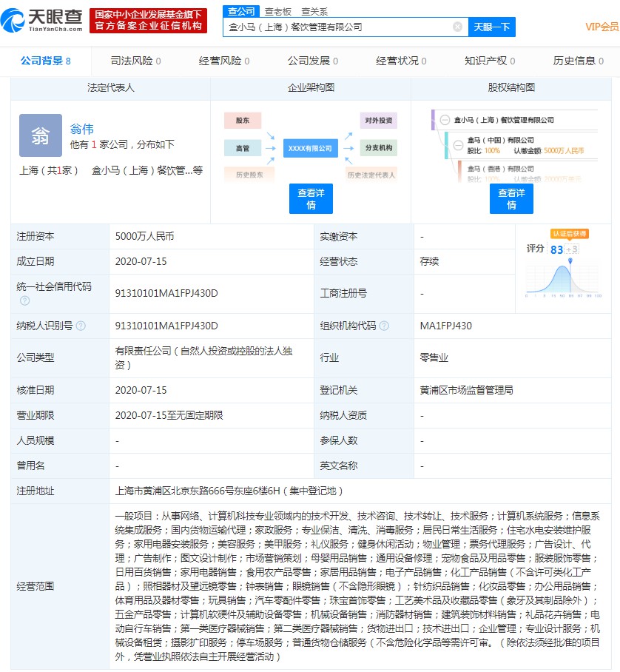
Task: Switch to the 查关系 search tab
Action: coord(314,12)
